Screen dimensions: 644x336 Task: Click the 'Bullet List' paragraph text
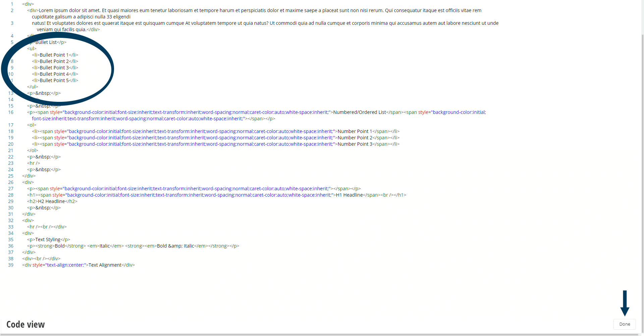(x=46, y=42)
